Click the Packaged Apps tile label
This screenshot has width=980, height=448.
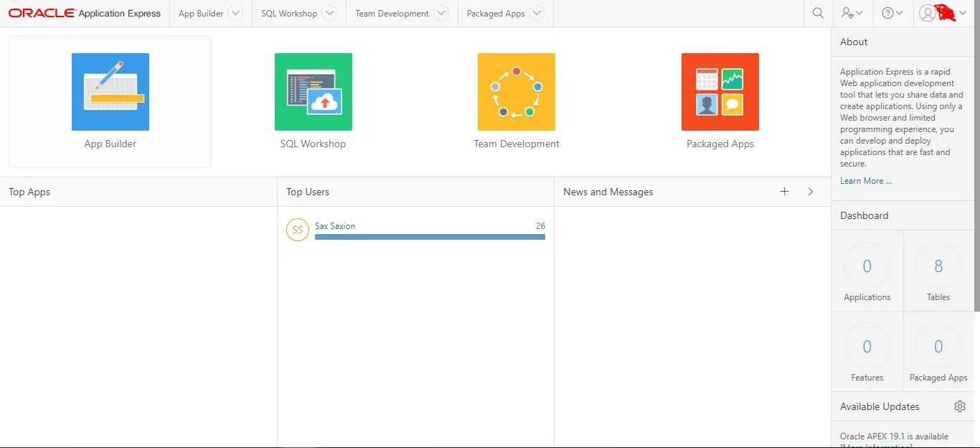click(x=720, y=144)
